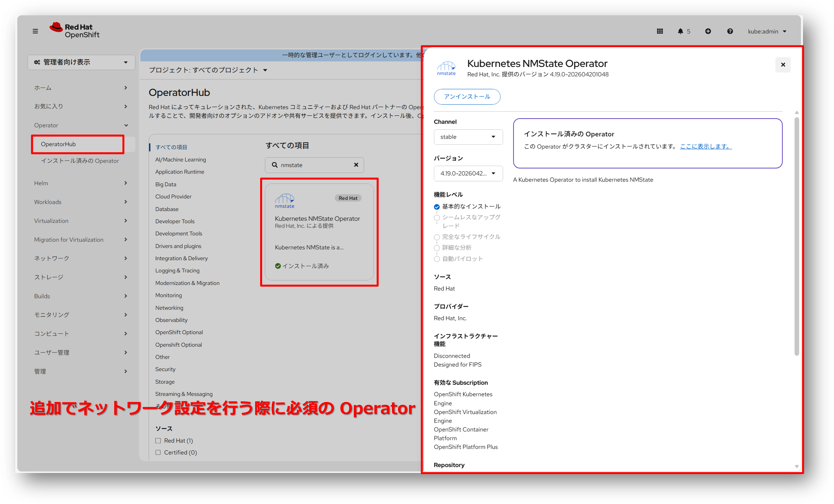Expand the Virtualization navigation section
This screenshot has width=834, height=504.
click(81, 221)
